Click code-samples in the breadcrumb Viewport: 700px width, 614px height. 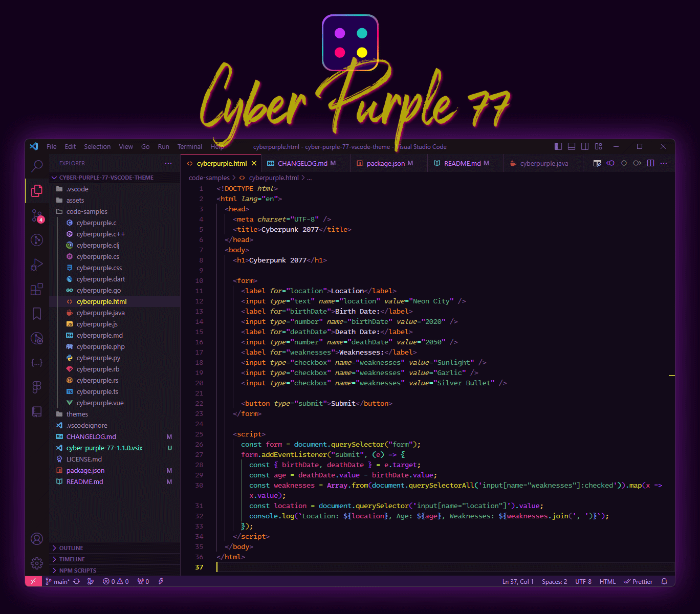[209, 178]
